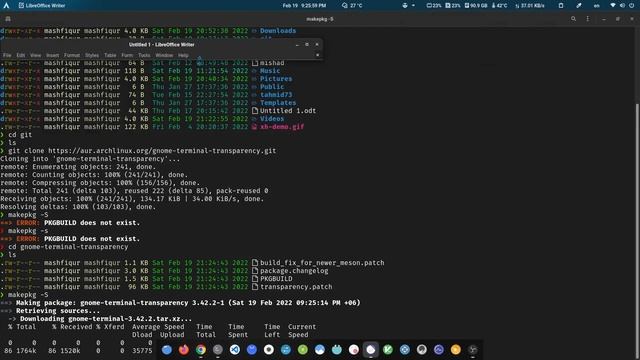Click the 'makepkg -S' terminal window title

click(320, 19)
